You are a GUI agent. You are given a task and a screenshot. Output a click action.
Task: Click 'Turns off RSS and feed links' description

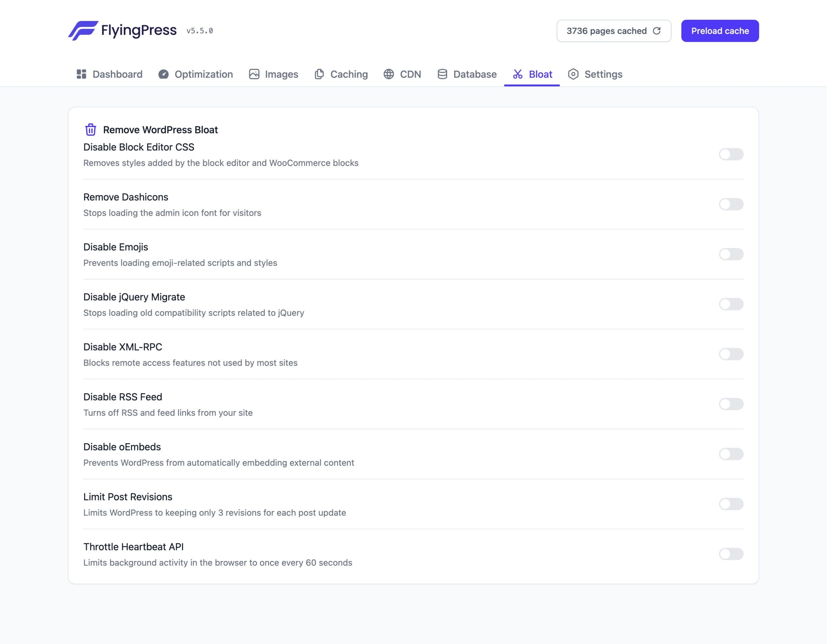[168, 413]
